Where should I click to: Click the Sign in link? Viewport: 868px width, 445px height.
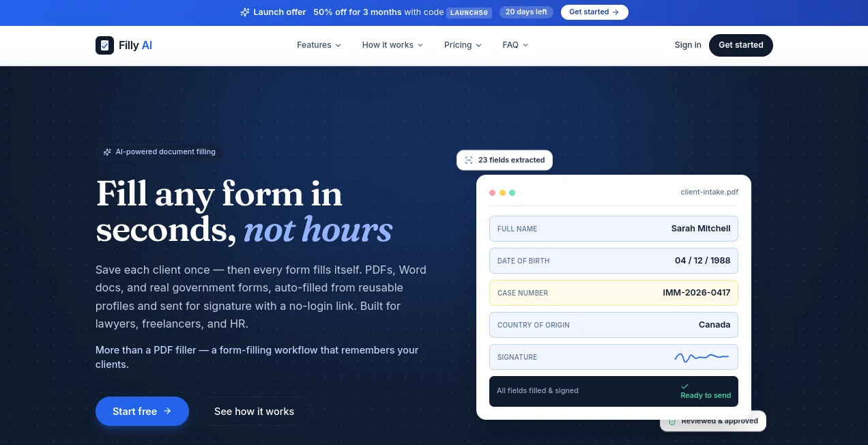pyautogui.click(x=688, y=45)
